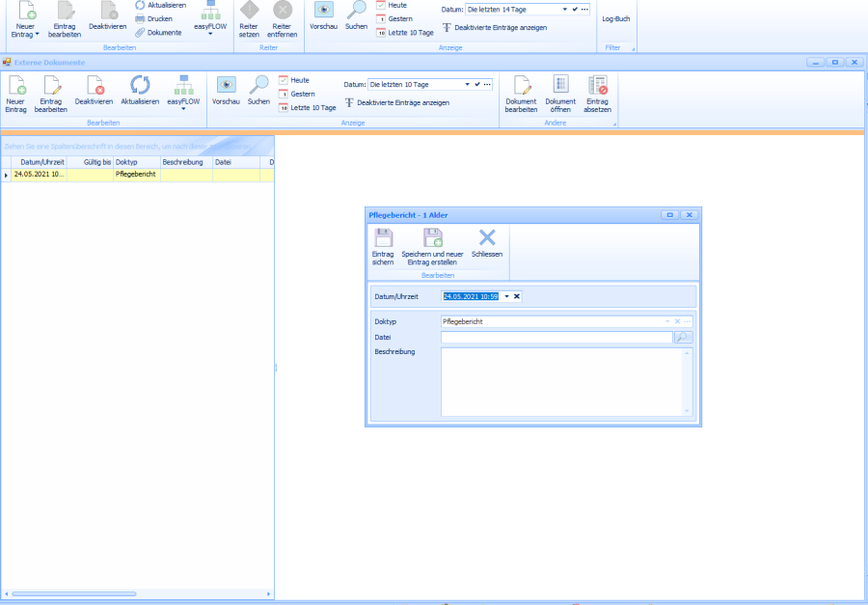Viewport: 868px width, 605px height.
Task: Click Speichern und neuer Eintrag erstellen icon
Action: 432,240
